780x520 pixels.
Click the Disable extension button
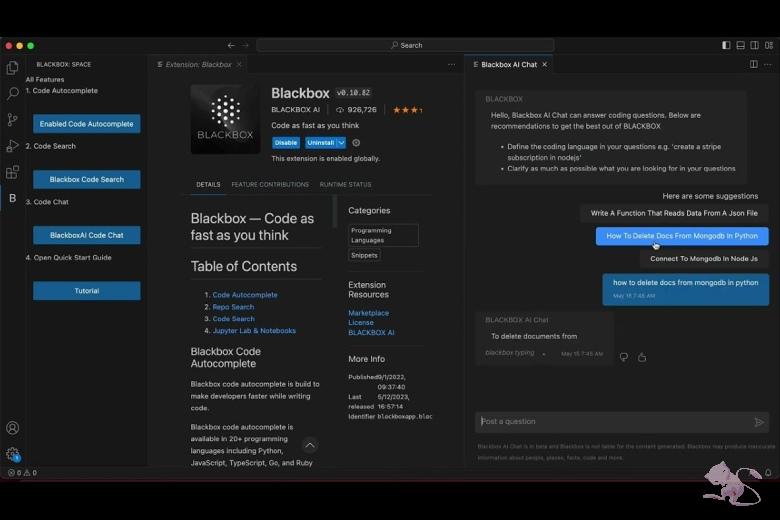click(x=286, y=143)
